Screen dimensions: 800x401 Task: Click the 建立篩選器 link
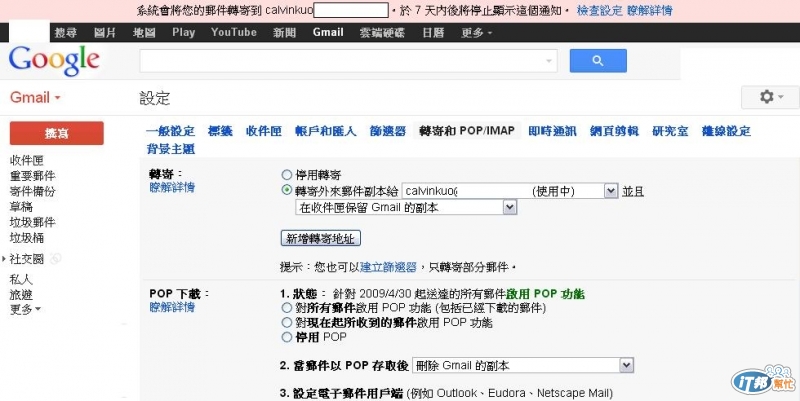388,267
